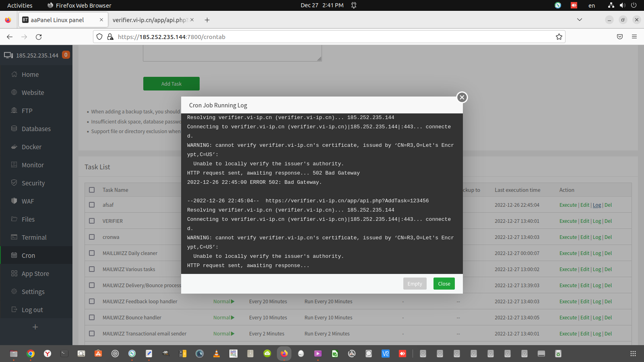Image resolution: width=644 pixels, height=362 pixels.
Task: Open the Security shield entry in sidebar
Action: 33,183
